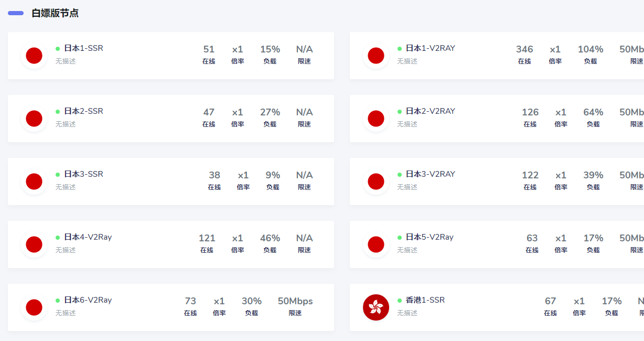644x341 pixels.
Task: Click the Hong Kong flag icon for 香港1-SSR
Action: 376,307
